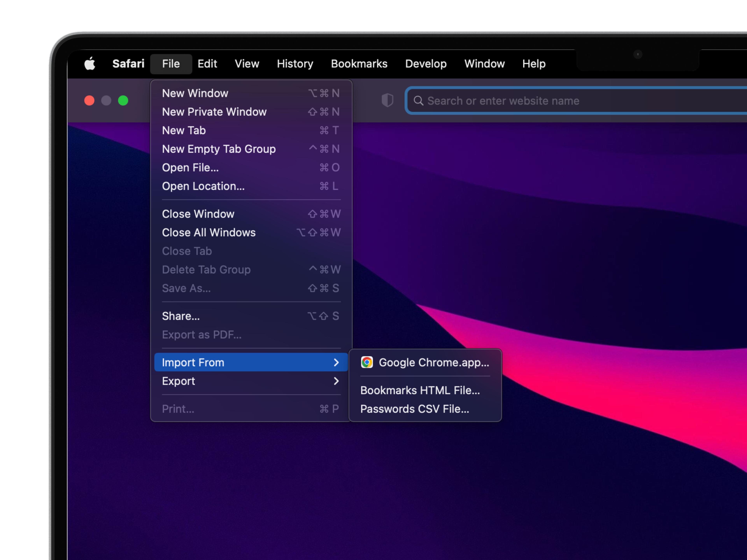Screen dimensions: 747x560
Task: Expand the Import From submenu arrow
Action: 336,362
